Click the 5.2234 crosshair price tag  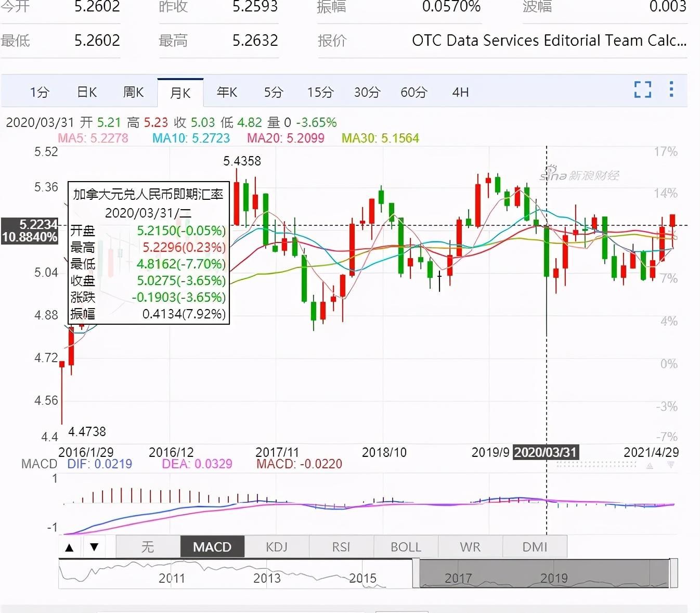click(x=30, y=231)
